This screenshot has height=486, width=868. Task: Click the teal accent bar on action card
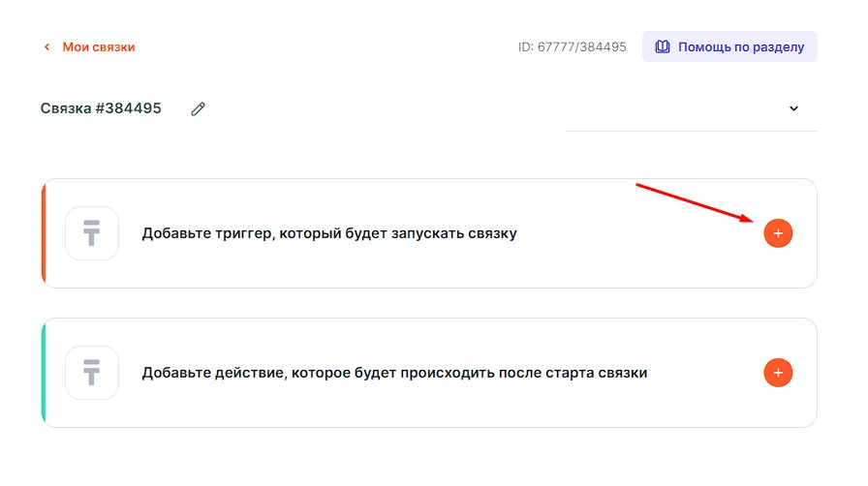[44, 373]
